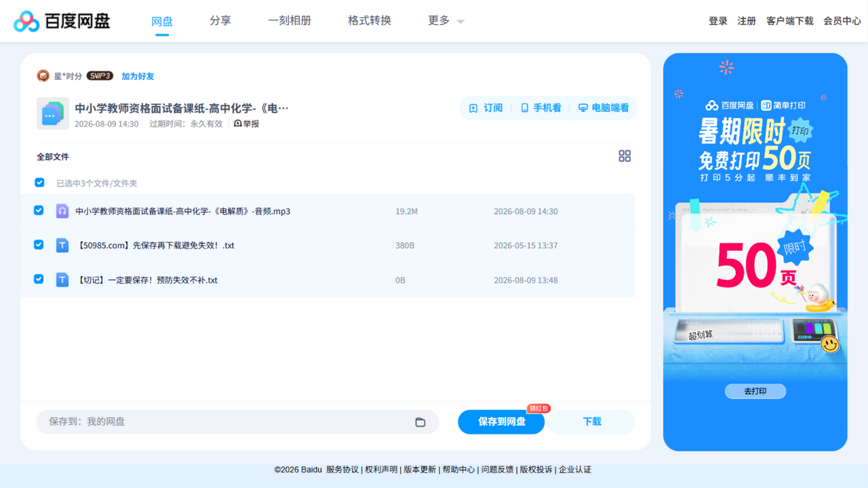
Task: Click the 2026-05-15 13:37 date cell
Action: point(526,245)
